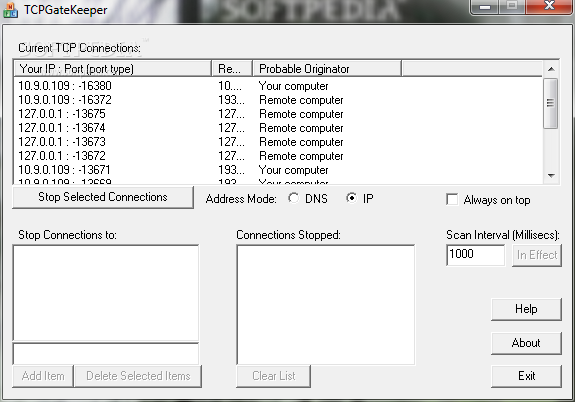The width and height of the screenshot is (575, 402).
Task: Sort by Your IP : Port column header
Action: point(113,69)
